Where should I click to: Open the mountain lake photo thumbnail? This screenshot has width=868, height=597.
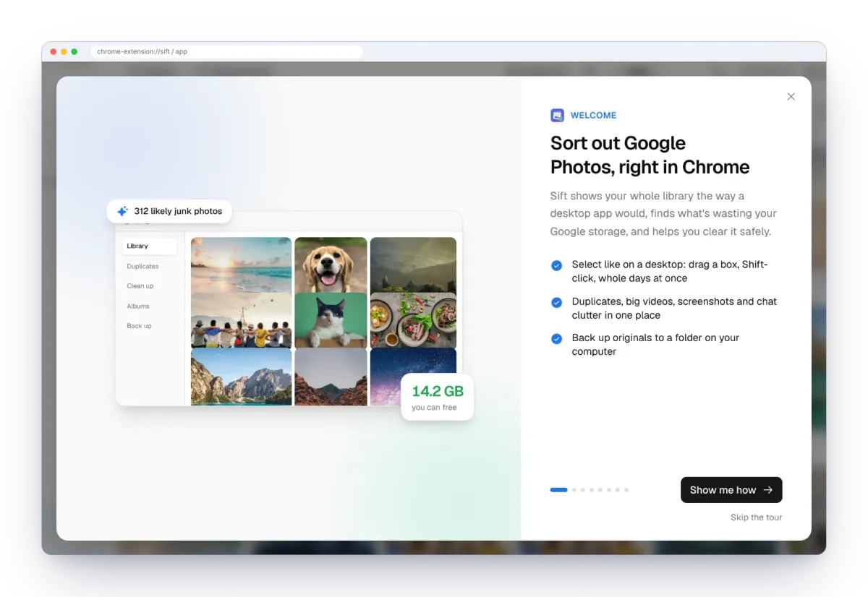point(241,377)
